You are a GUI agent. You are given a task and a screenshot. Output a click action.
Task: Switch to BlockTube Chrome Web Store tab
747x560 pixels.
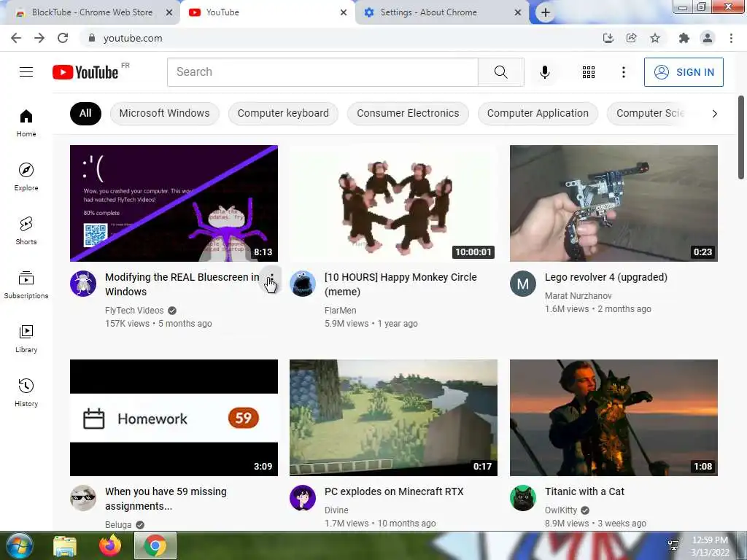pyautogui.click(x=91, y=12)
